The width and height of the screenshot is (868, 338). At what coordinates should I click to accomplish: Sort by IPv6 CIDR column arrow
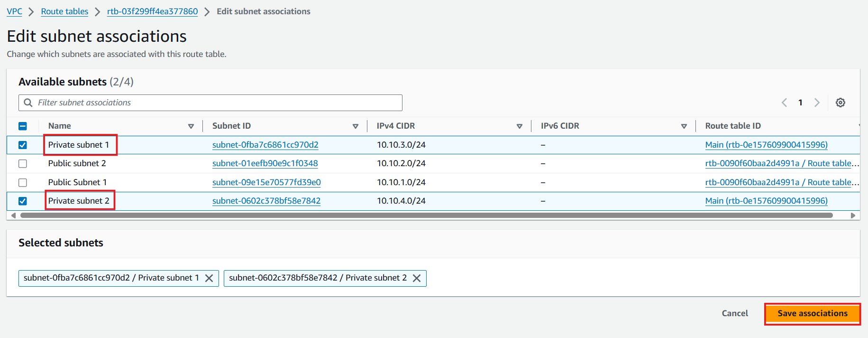coord(684,126)
